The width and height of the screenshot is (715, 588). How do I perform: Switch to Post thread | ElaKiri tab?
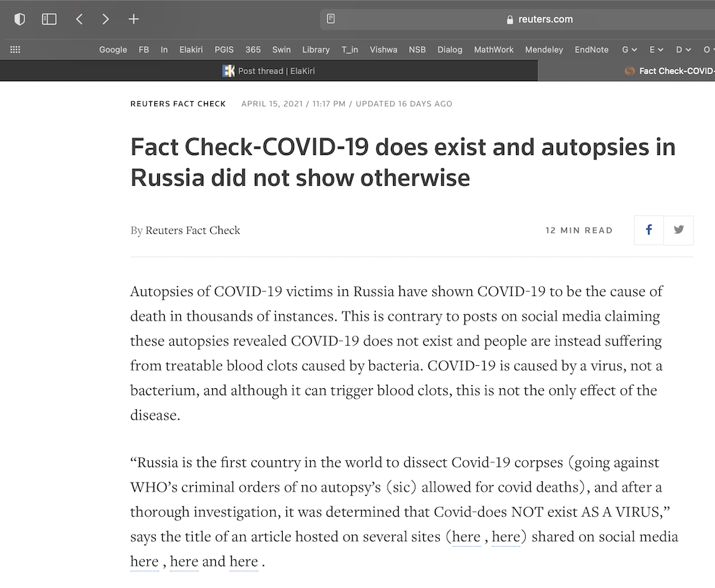[x=269, y=71]
